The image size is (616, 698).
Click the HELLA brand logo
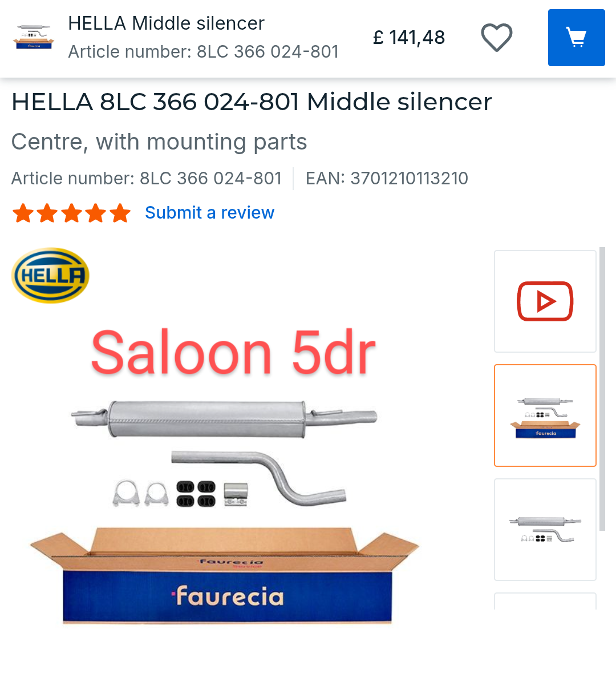pos(51,275)
